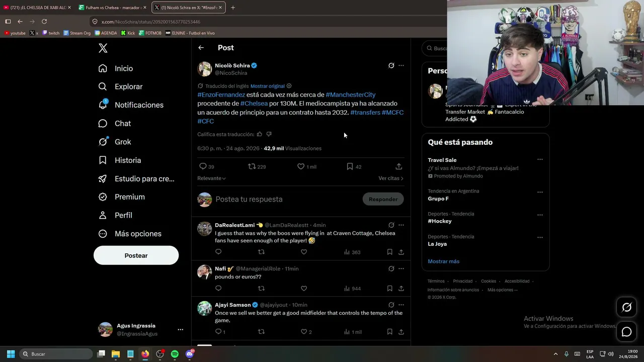Image resolution: width=644 pixels, height=362 pixels.
Task: Reply to the main post (39 replies)
Action: (x=206, y=166)
